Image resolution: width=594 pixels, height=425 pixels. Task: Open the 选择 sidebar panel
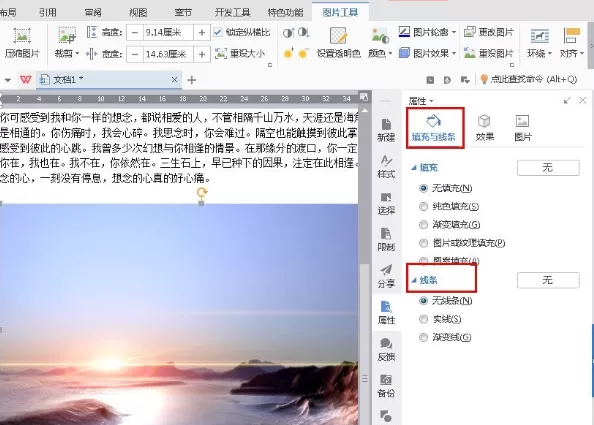click(x=386, y=203)
